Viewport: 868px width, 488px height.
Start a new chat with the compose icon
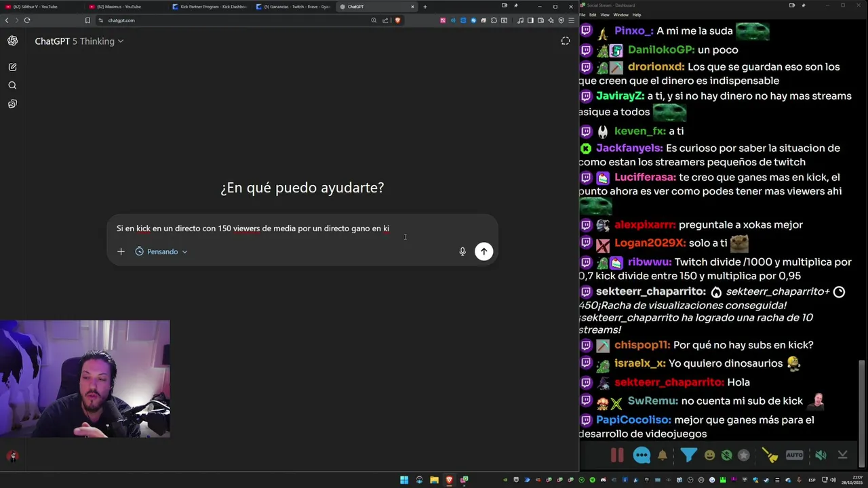12,67
